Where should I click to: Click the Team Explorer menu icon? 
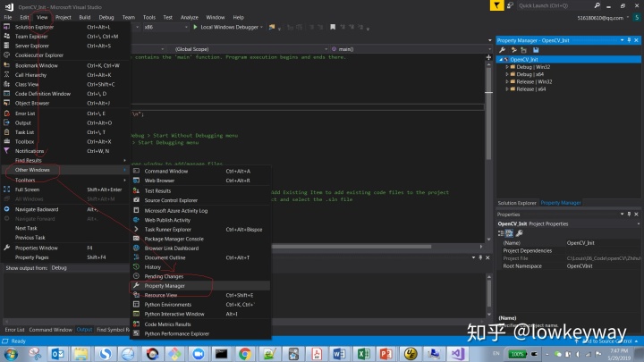point(6,36)
